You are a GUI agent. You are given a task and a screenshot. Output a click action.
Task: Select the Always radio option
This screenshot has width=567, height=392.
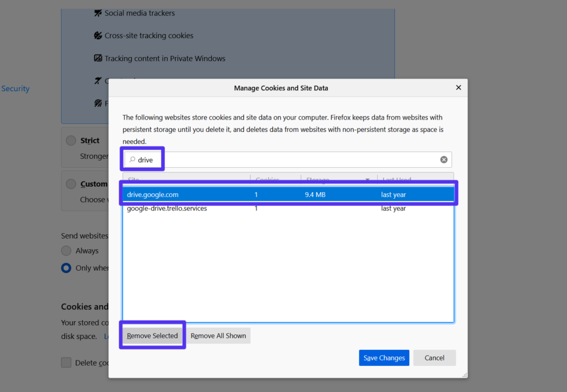65,250
